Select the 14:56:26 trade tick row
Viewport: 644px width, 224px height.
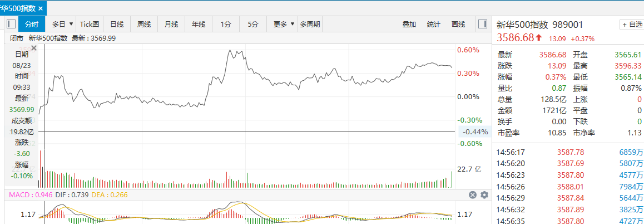click(x=567, y=187)
